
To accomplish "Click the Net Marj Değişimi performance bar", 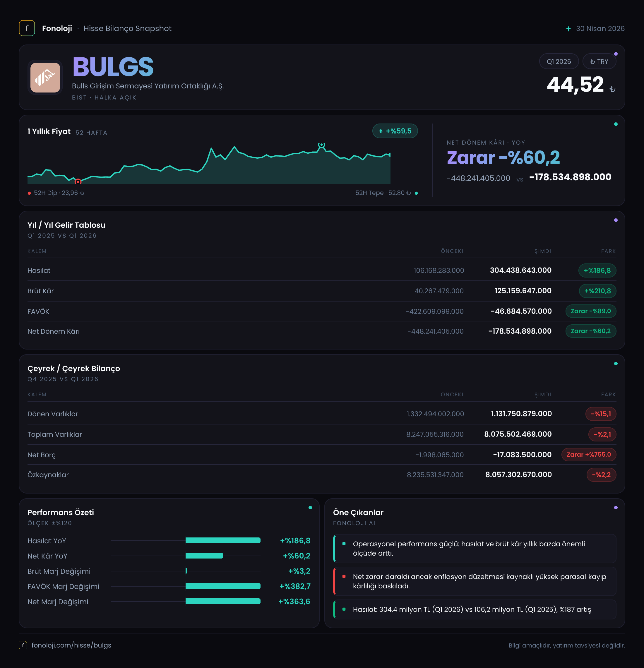I will pyautogui.click(x=223, y=602).
